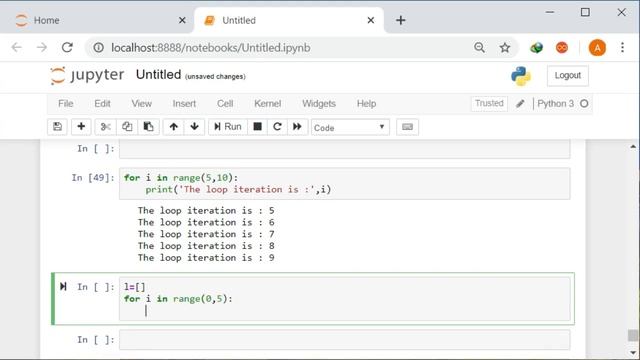Close the Untitled browser tab

tap(371, 20)
